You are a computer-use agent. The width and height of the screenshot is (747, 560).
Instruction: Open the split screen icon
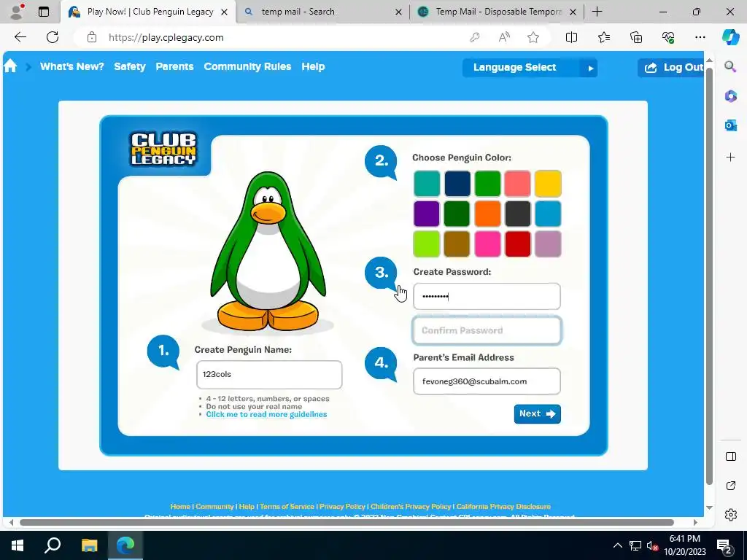point(571,37)
